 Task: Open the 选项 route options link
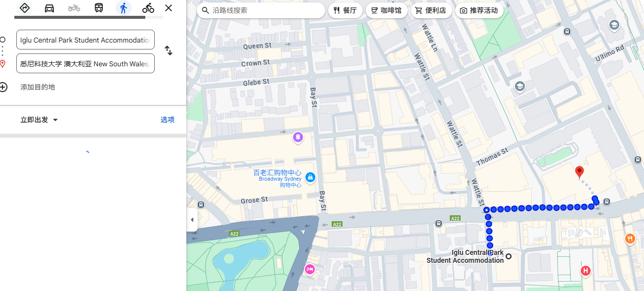pos(167,120)
